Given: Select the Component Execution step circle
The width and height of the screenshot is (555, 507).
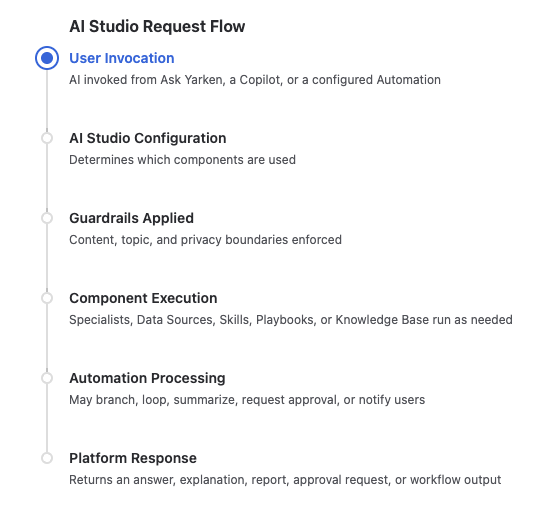Looking at the screenshot, I should tap(47, 298).
